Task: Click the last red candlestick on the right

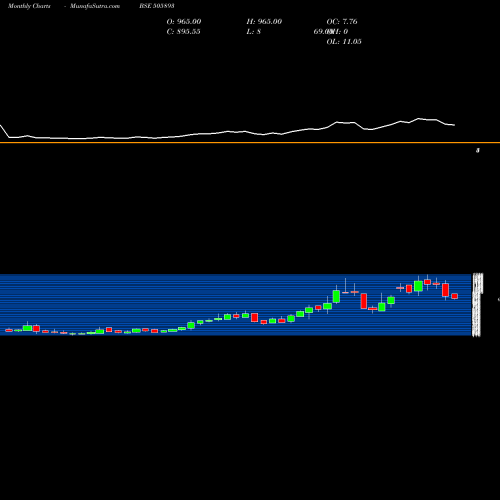Action: click(455, 296)
